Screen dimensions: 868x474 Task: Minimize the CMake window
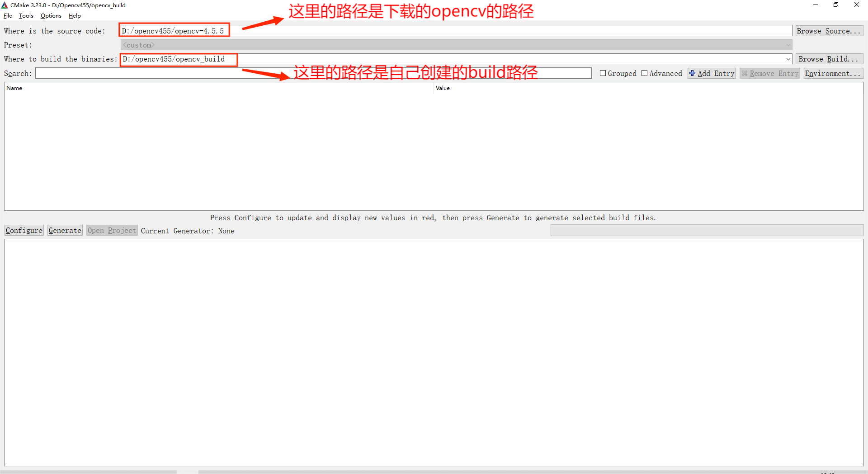click(x=816, y=5)
